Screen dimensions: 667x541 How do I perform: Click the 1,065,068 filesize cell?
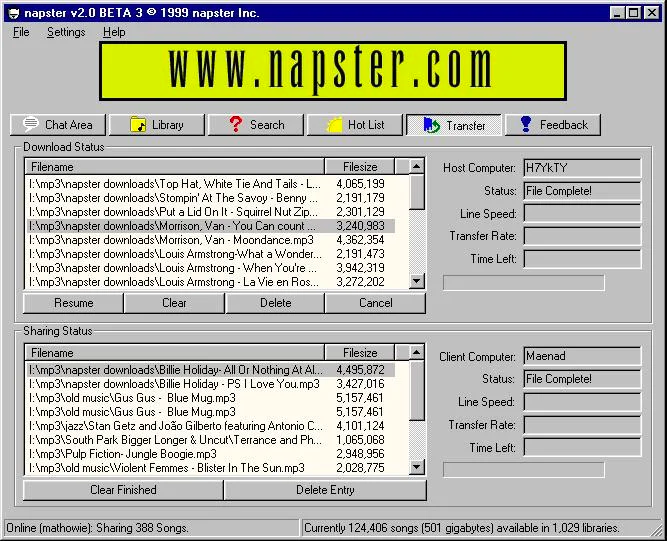pos(360,440)
